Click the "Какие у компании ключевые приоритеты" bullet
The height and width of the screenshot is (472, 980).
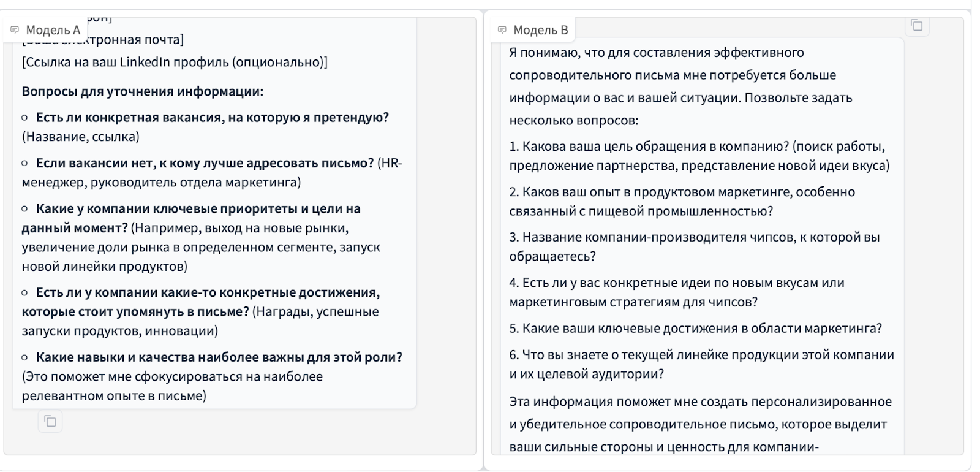198,208
